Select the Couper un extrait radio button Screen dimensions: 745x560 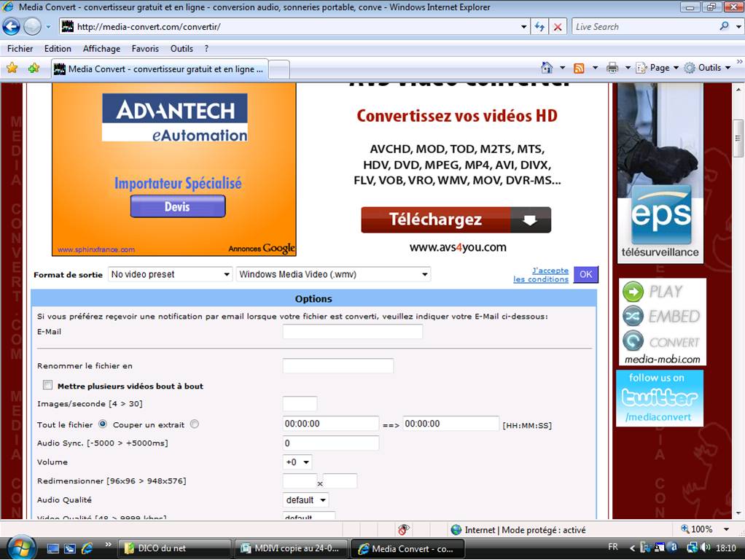[195, 424]
